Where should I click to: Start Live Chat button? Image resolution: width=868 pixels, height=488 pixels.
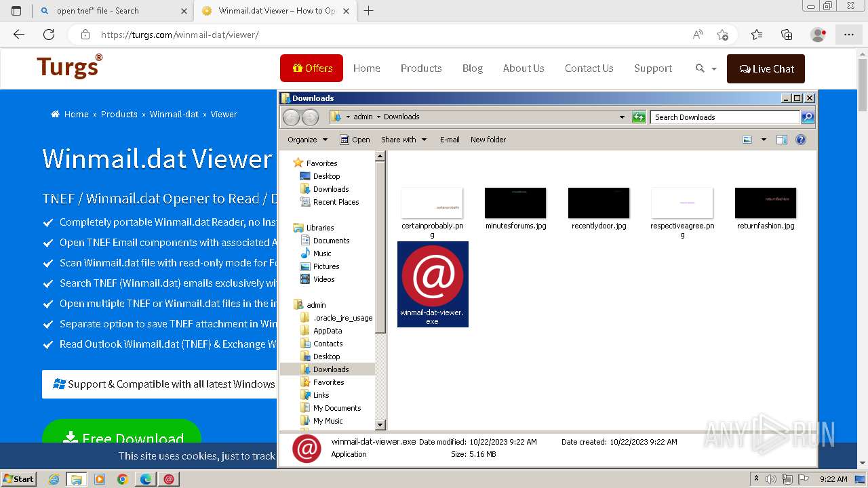click(x=766, y=68)
